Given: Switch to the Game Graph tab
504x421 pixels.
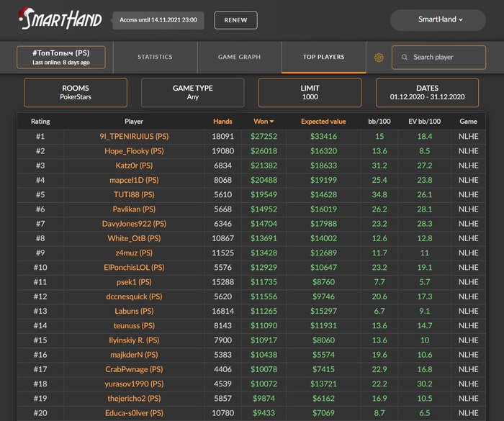Looking at the screenshot, I should 239,57.
